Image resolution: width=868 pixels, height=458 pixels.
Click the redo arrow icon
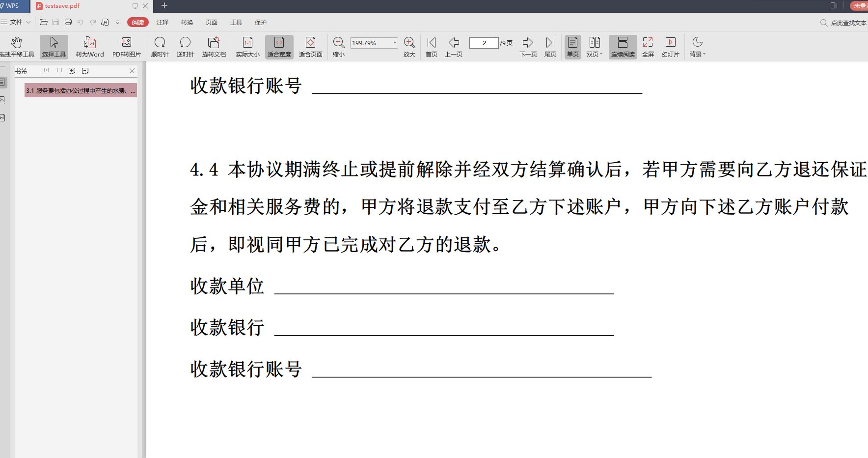click(93, 22)
